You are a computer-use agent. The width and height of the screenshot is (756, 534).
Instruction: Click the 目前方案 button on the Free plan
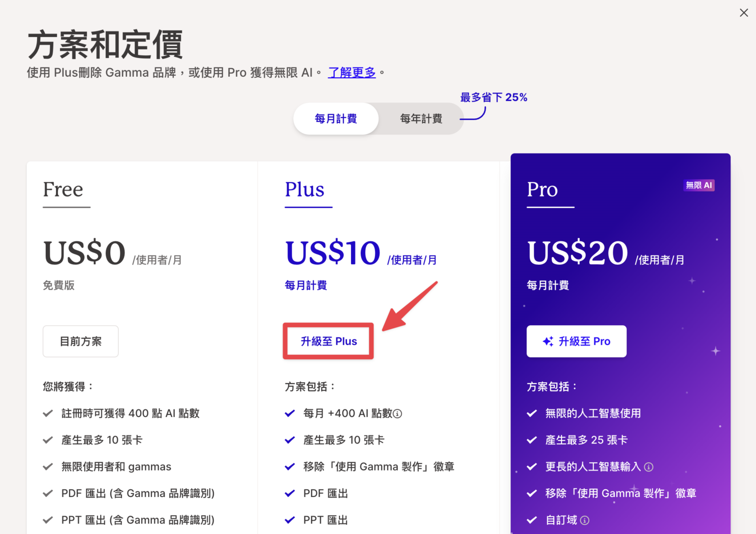(80, 341)
